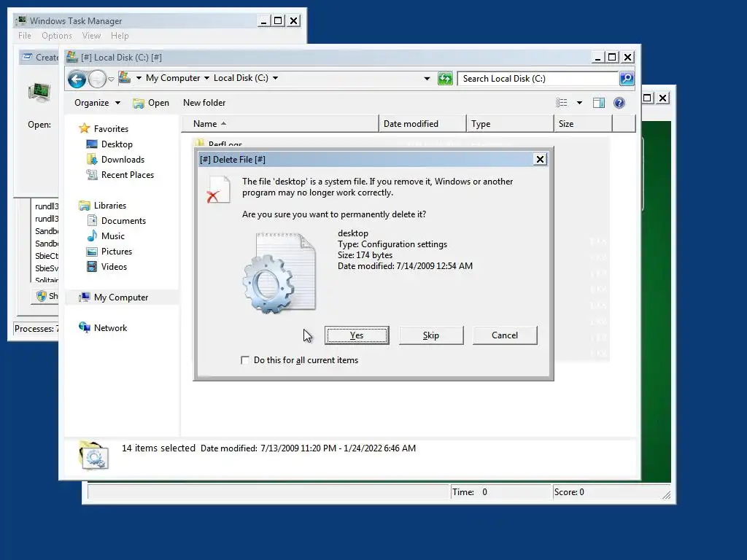Open Help menu in Task Manager
The image size is (747, 560).
click(x=120, y=36)
